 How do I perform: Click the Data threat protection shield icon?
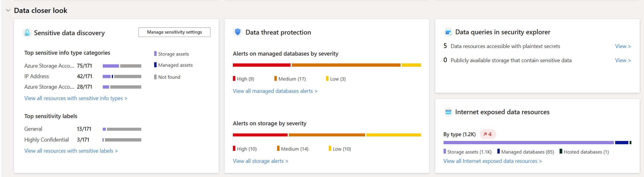tap(238, 32)
